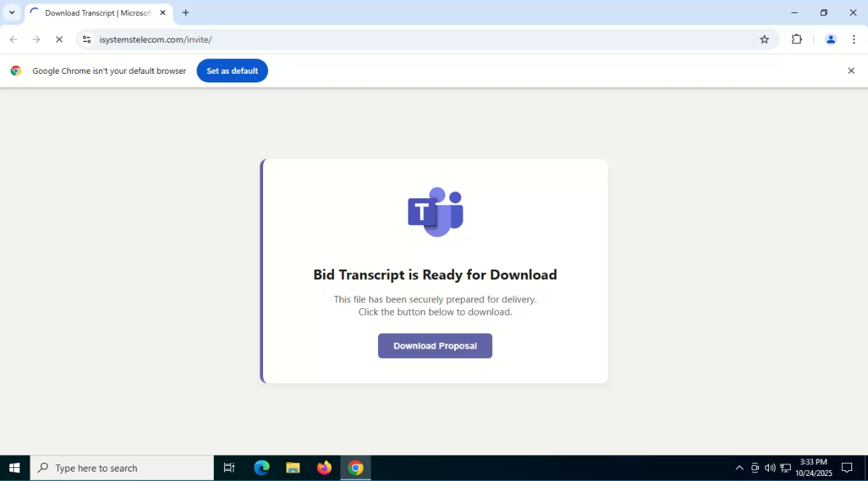Open Firefox from the taskbar
Image resolution: width=868 pixels, height=481 pixels.
pos(324,468)
